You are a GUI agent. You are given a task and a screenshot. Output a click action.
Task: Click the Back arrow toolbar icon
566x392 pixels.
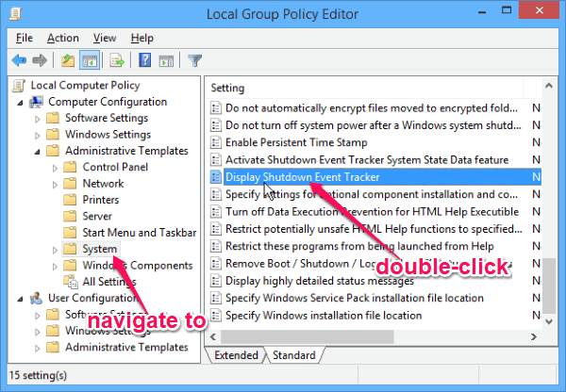tap(19, 60)
